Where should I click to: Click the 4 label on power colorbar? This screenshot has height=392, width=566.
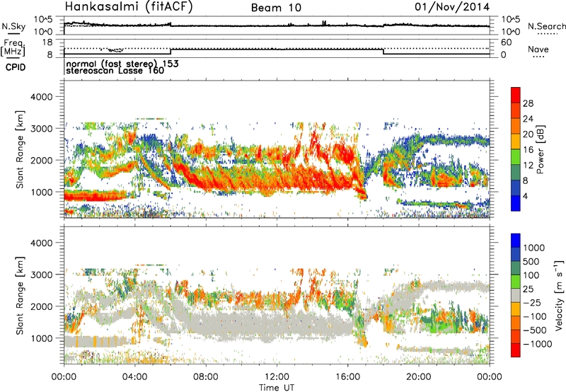(x=526, y=196)
